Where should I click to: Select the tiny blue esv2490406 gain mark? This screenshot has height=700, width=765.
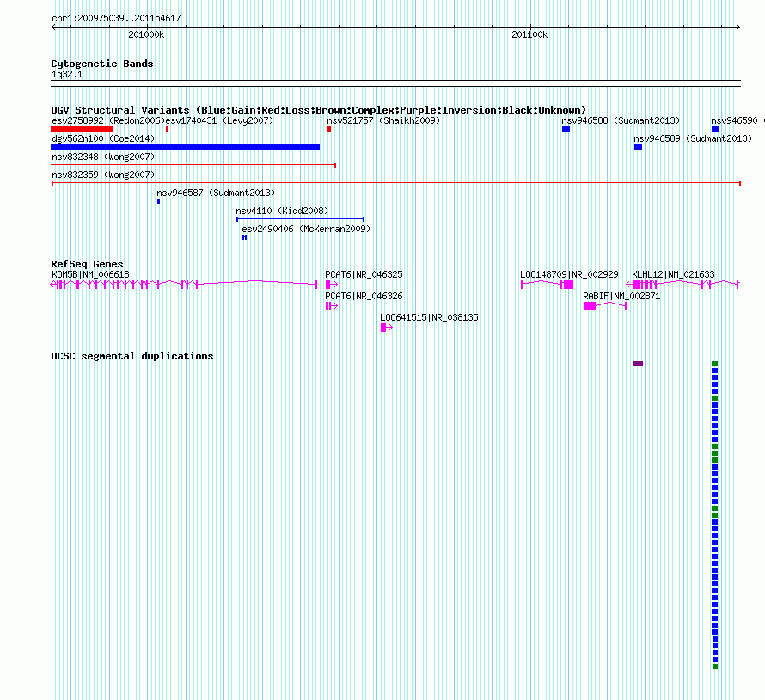click(x=244, y=237)
